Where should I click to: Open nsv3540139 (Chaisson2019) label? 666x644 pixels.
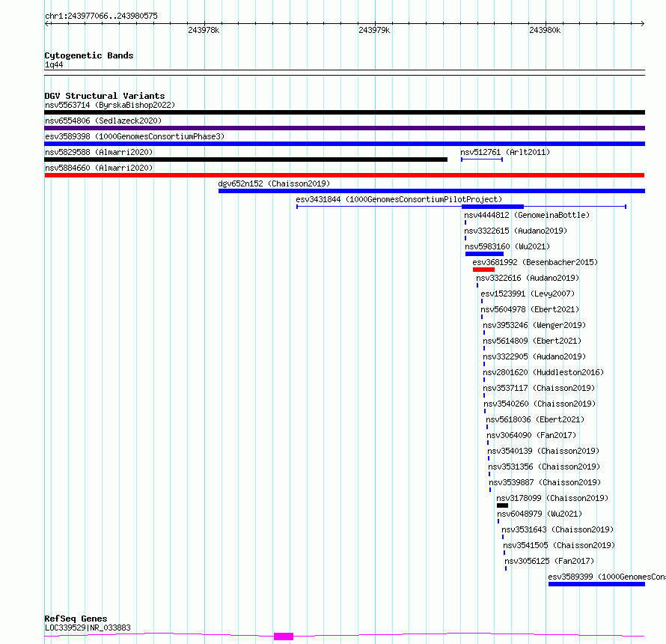[x=543, y=451]
